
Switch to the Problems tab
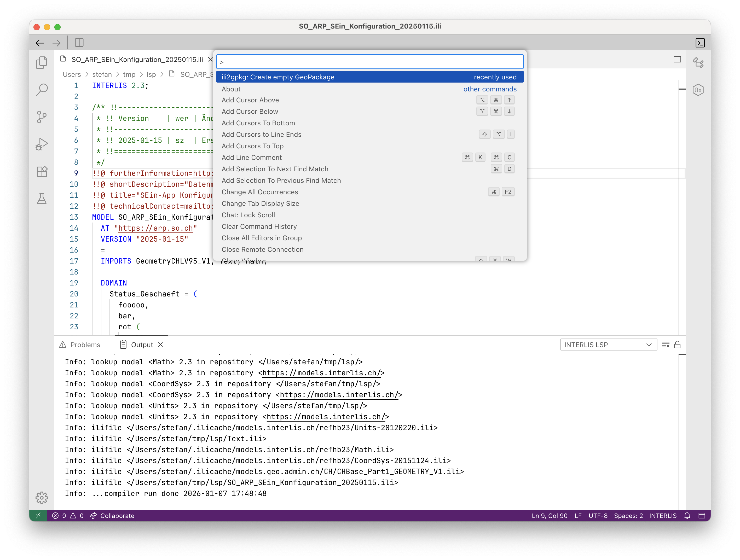[x=85, y=345]
